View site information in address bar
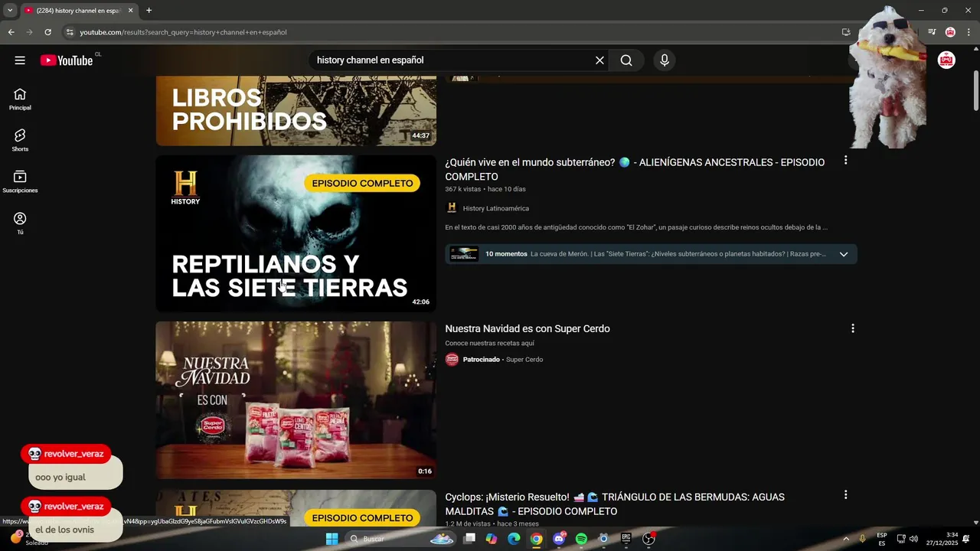Image resolution: width=980 pixels, height=551 pixels. (70, 32)
